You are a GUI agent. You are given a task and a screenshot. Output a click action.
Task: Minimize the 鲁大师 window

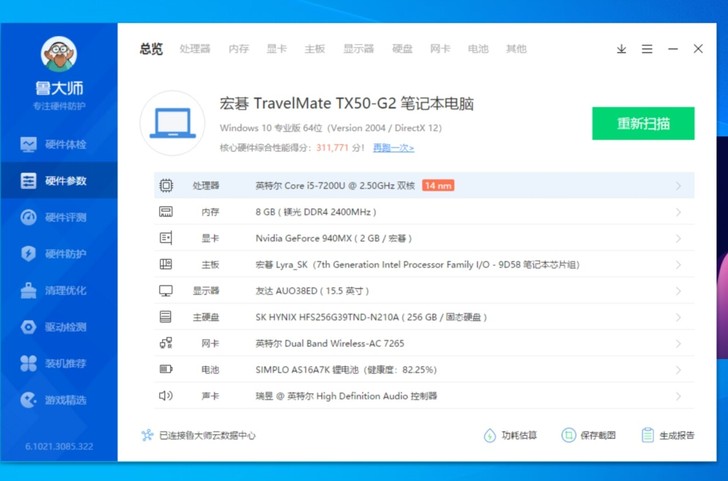pos(673,49)
